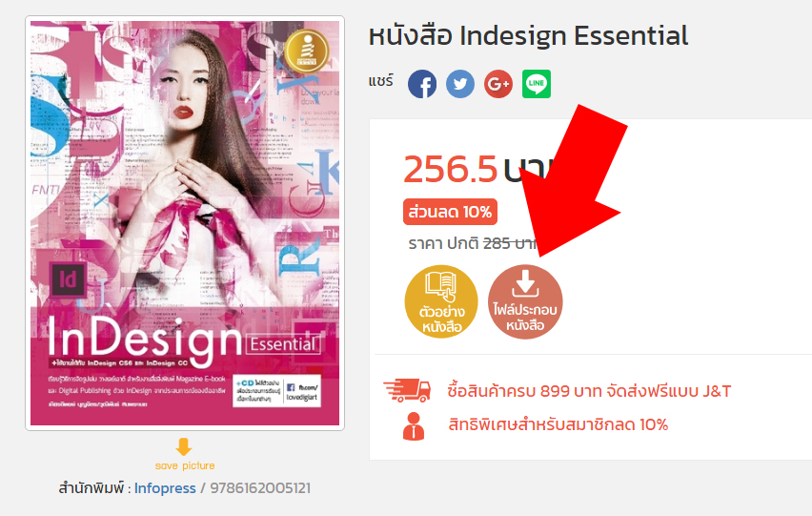Click the ISBN number 9786162005121
The height and width of the screenshot is (516, 812).
[260, 488]
